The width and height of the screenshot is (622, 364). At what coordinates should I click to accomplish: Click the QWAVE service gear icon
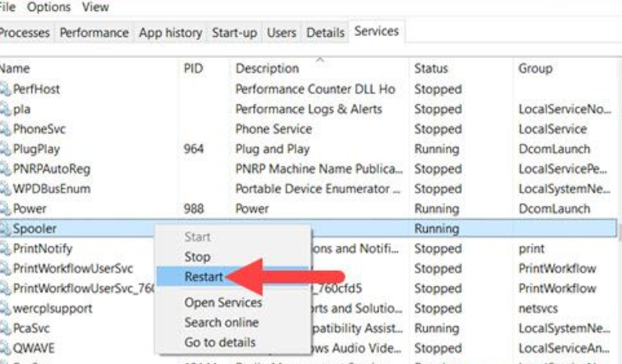pos(5,348)
